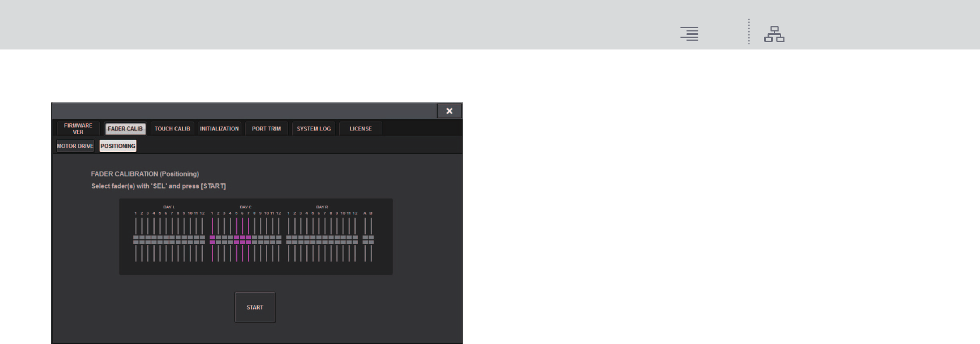The height and width of the screenshot is (344, 980).
Task: Pick master fader A
Action: click(x=365, y=239)
